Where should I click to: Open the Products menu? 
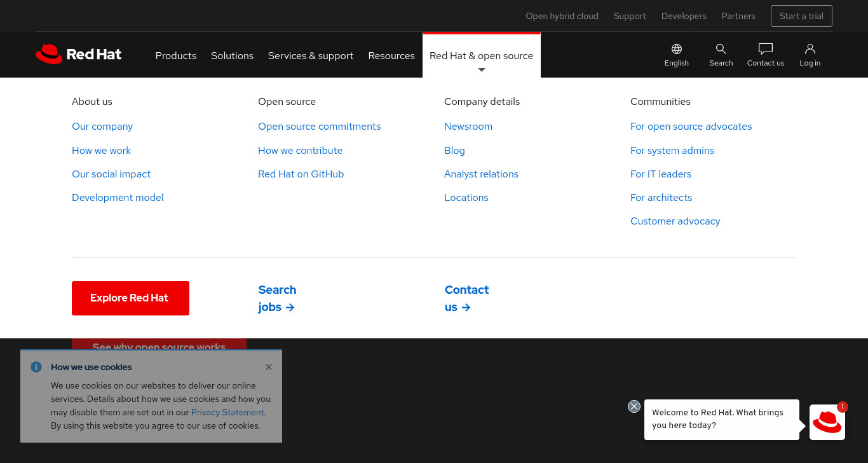[176, 55]
